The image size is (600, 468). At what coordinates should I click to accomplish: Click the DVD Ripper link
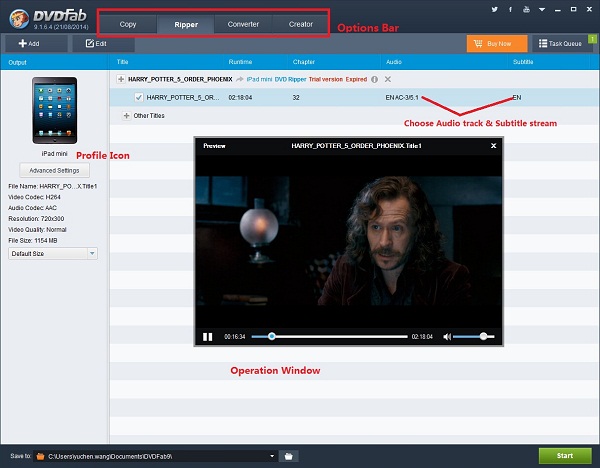290,79
